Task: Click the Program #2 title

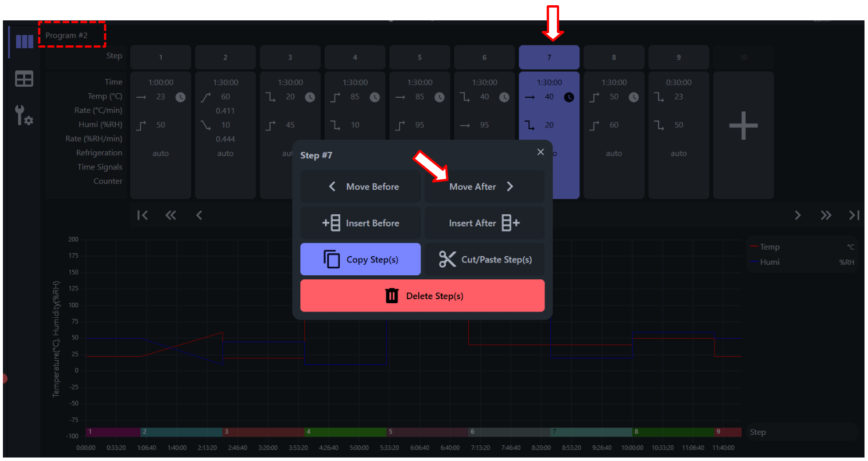Action: click(67, 36)
